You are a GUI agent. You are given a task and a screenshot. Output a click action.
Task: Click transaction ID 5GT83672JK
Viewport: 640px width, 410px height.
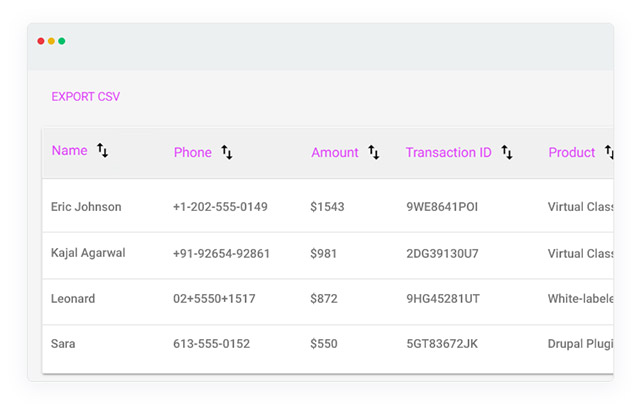pyautogui.click(x=442, y=344)
